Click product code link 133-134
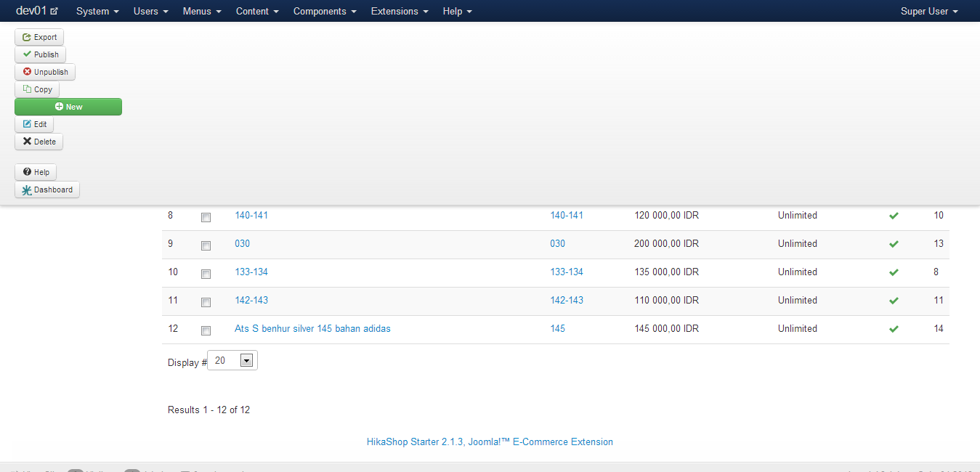The height and width of the screenshot is (472, 980). point(567,272)
